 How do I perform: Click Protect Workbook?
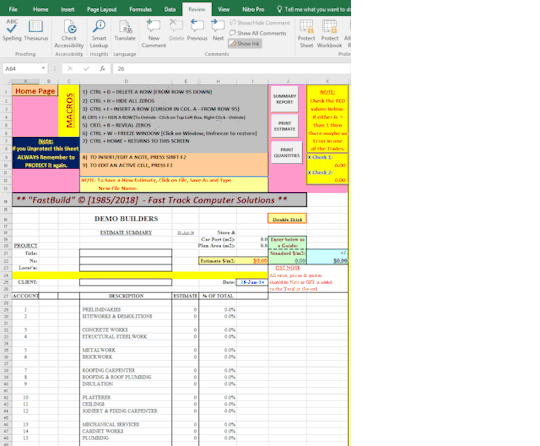(x=329, y=33)
